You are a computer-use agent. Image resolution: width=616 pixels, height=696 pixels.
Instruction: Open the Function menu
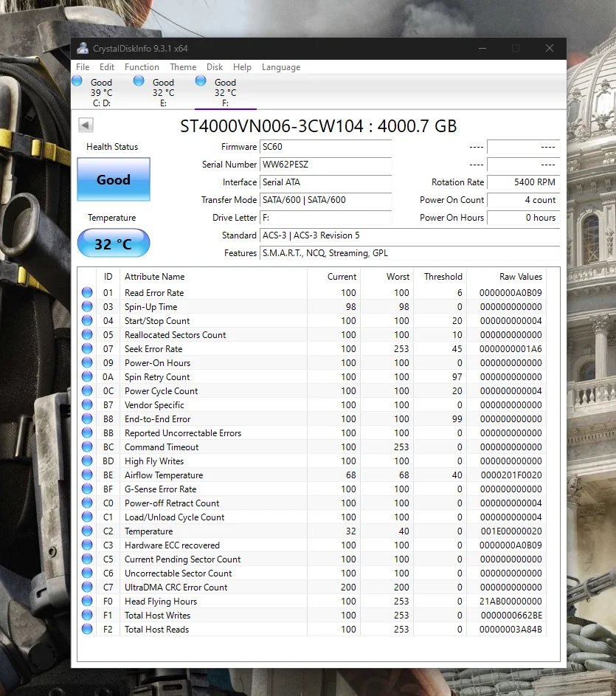point(142,67)
